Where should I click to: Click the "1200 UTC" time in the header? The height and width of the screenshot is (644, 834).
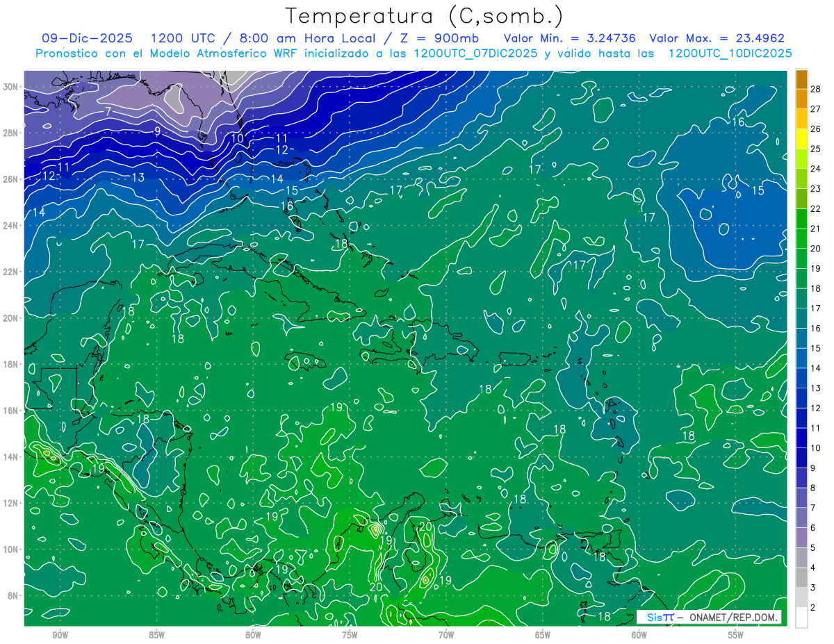[183, 38]
